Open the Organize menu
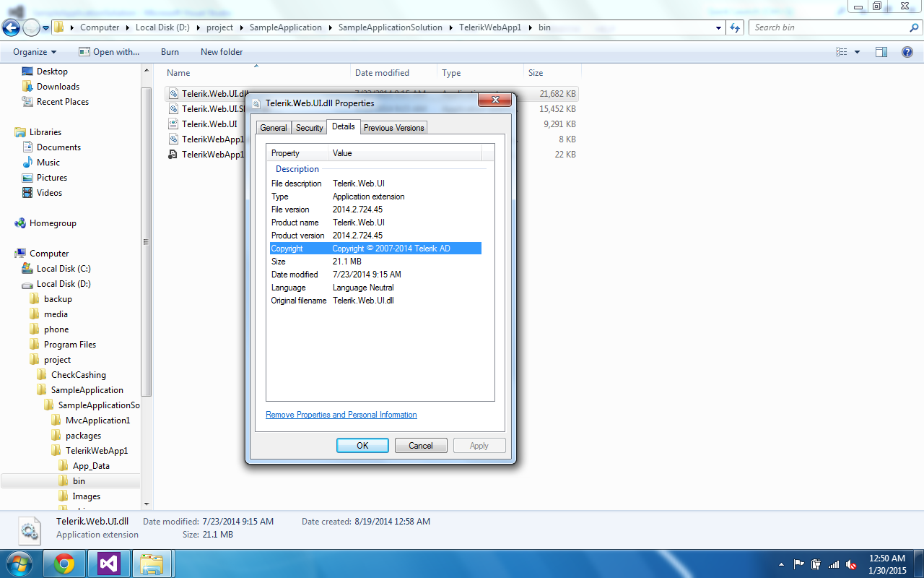The width and height of the screenshot is (924, 578). click(35, 52)
